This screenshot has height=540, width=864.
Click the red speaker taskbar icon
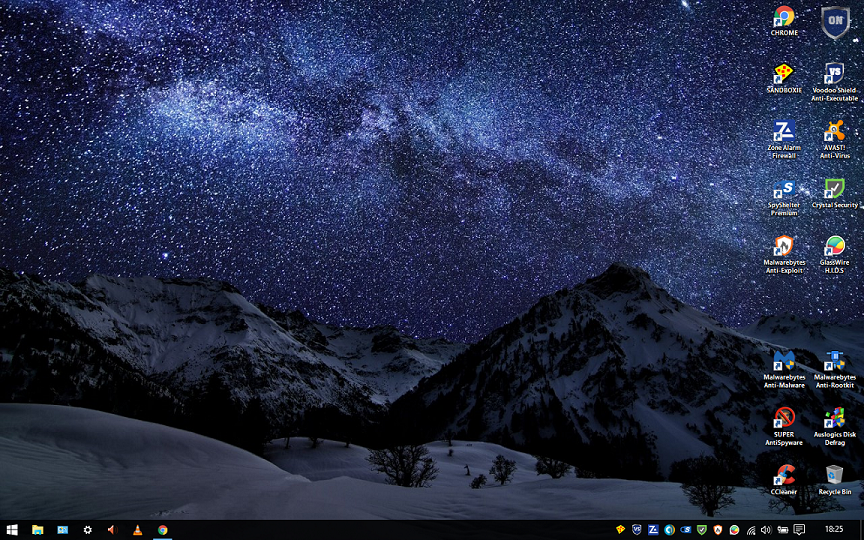pyautogui.click(x=112, y=530)
